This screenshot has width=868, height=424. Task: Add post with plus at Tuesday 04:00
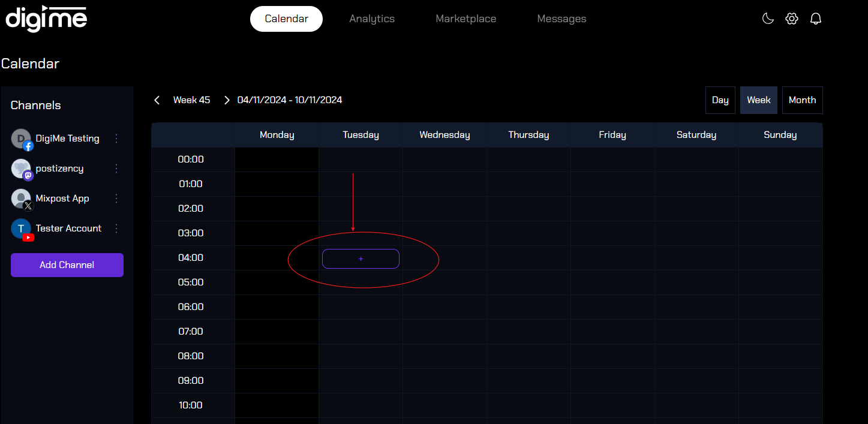(x=361, y=258)
